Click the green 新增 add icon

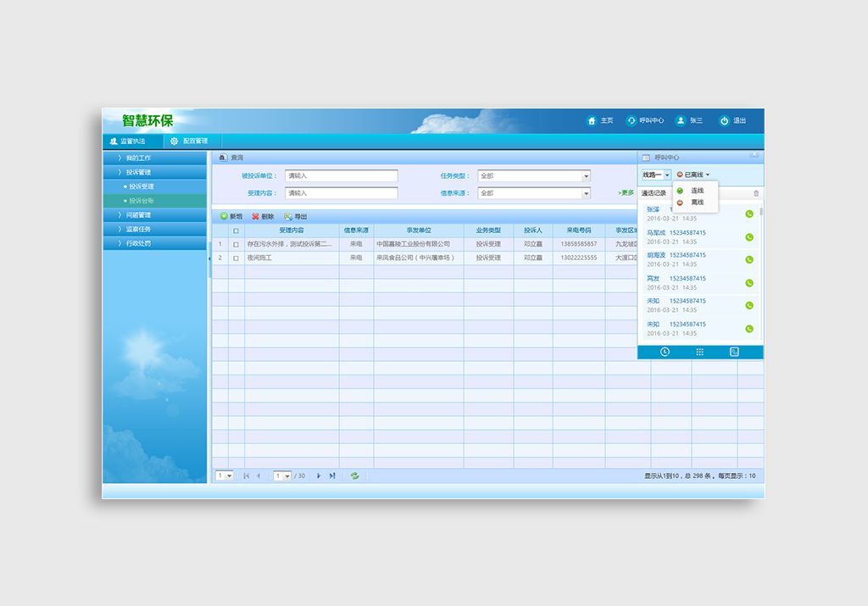click(224, 216)
